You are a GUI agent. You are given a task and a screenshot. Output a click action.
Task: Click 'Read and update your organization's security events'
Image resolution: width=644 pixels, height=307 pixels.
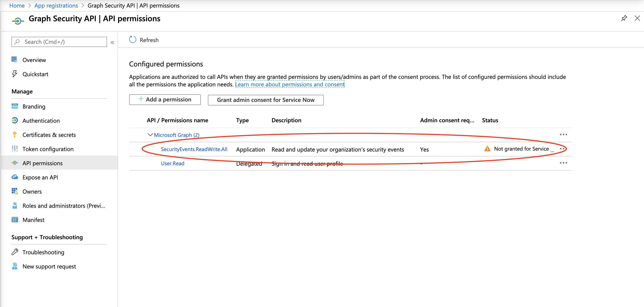click(338, 150)
